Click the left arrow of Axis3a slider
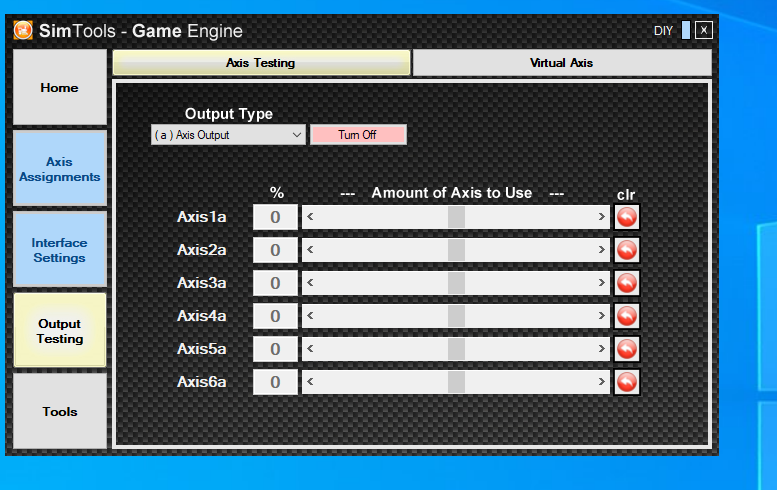 310,282
